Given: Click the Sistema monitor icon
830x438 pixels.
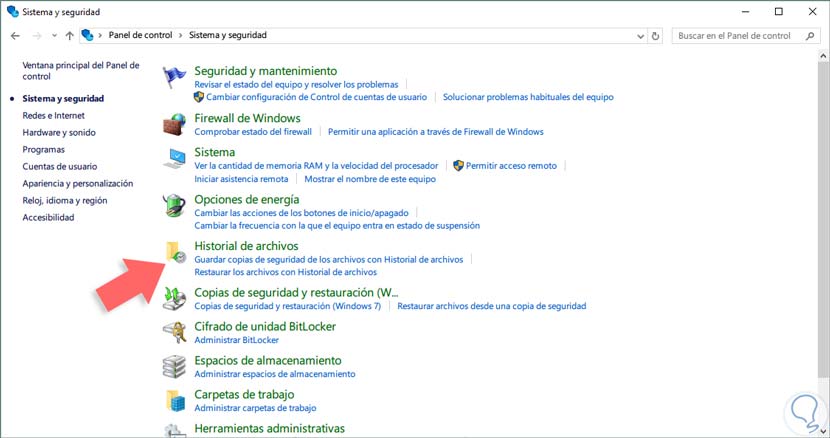Looking at the screenshot, I should coord(174,158).
